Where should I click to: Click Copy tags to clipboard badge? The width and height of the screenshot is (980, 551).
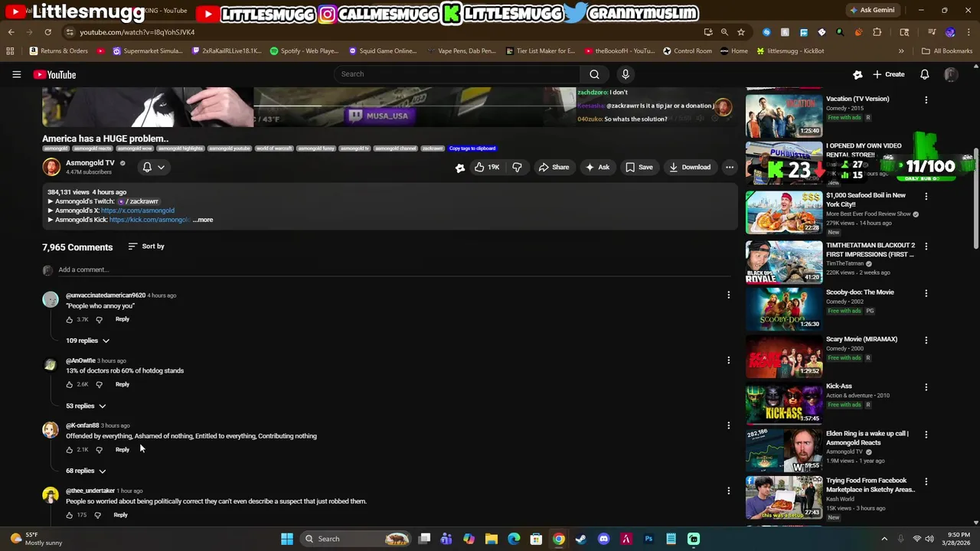tap(472, 148)
